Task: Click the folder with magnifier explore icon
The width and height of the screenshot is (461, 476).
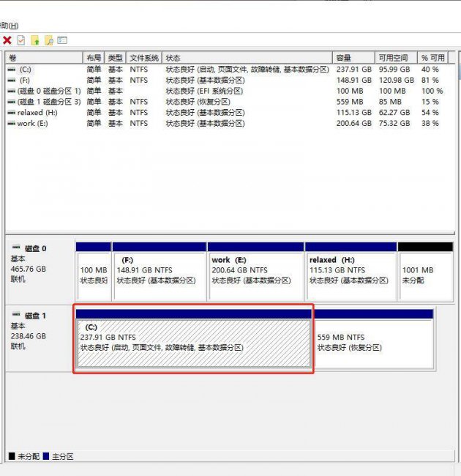Action: (x=49, y=40)
